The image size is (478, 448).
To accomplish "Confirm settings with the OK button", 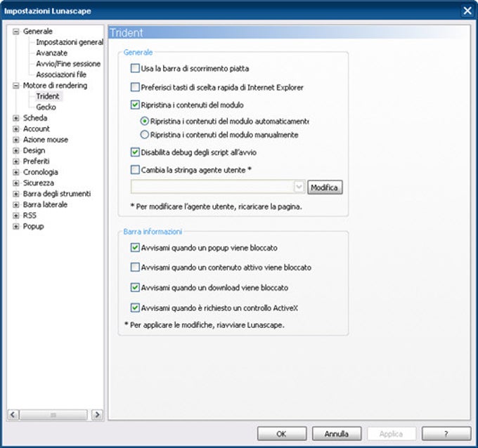I will click(x=282, y=434).
